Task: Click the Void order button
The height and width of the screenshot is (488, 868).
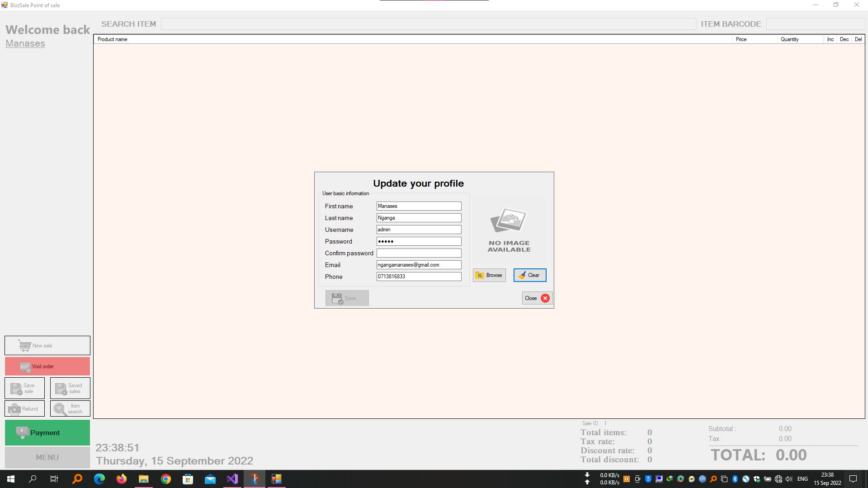Action: pos(47,366)
